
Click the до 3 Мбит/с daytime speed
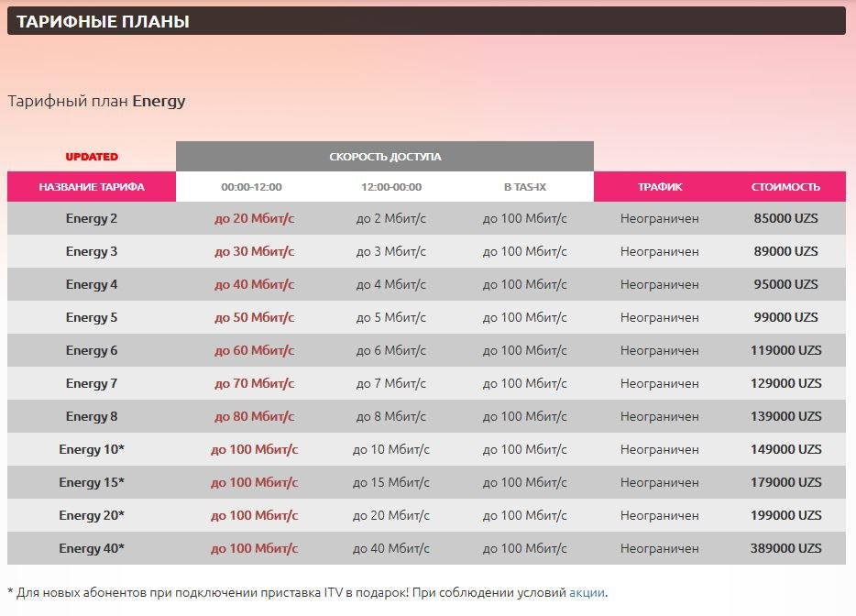click(390, 252)
